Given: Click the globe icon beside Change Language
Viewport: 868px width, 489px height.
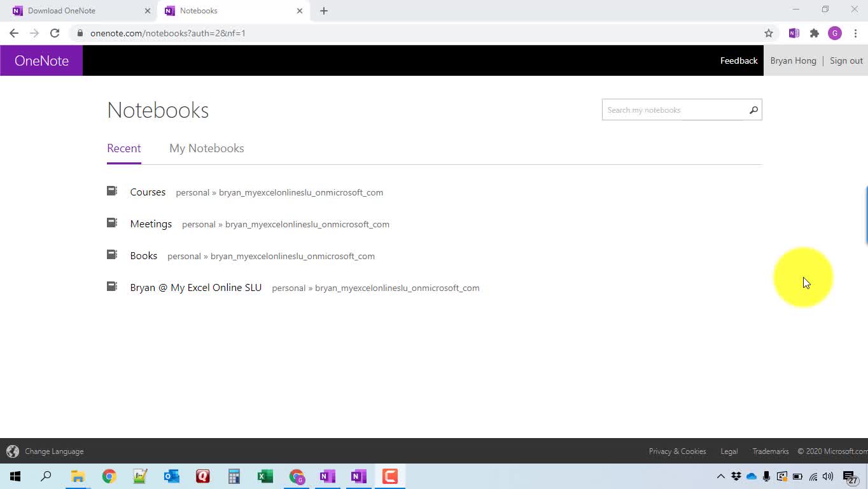Looking at the screenshot, I should (x=13, y=451).
